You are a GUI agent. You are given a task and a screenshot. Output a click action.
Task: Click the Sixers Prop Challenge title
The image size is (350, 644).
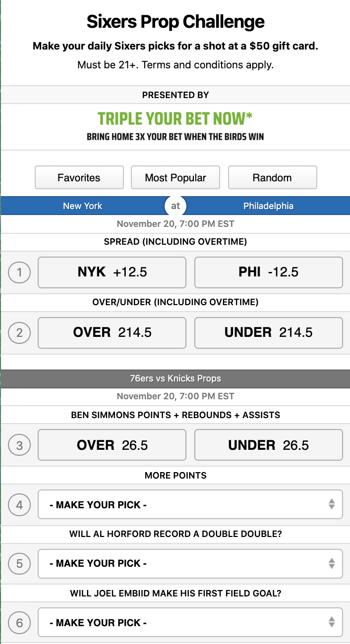pyautogui.click(x=175, y=21)
